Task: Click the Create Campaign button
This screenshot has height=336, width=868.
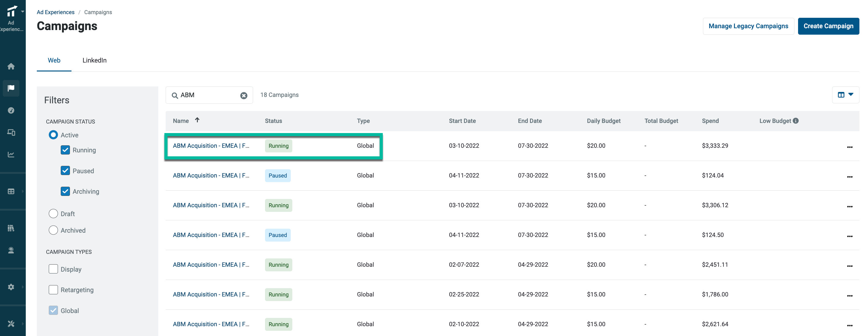Action: [828, 26]
